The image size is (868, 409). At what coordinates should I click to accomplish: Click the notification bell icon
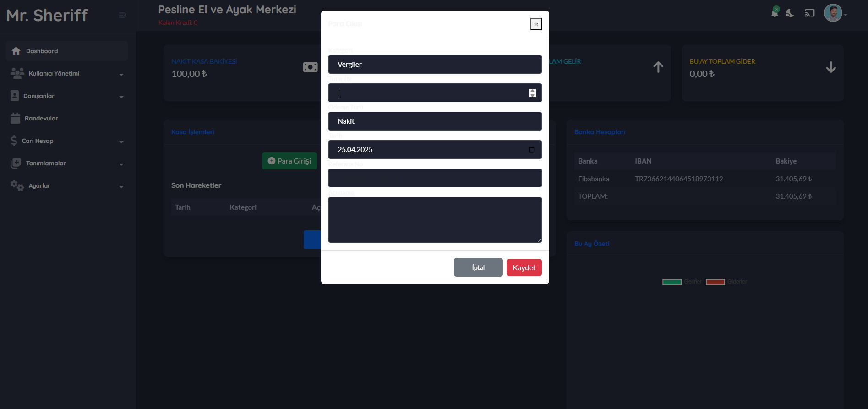pos(775,13)
